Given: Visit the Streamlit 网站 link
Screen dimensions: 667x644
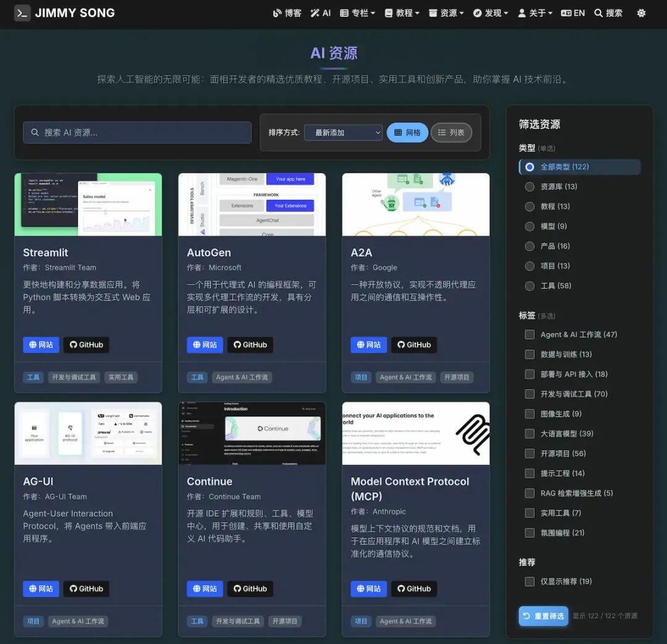Looking at the screenshot, I should 41,345.
